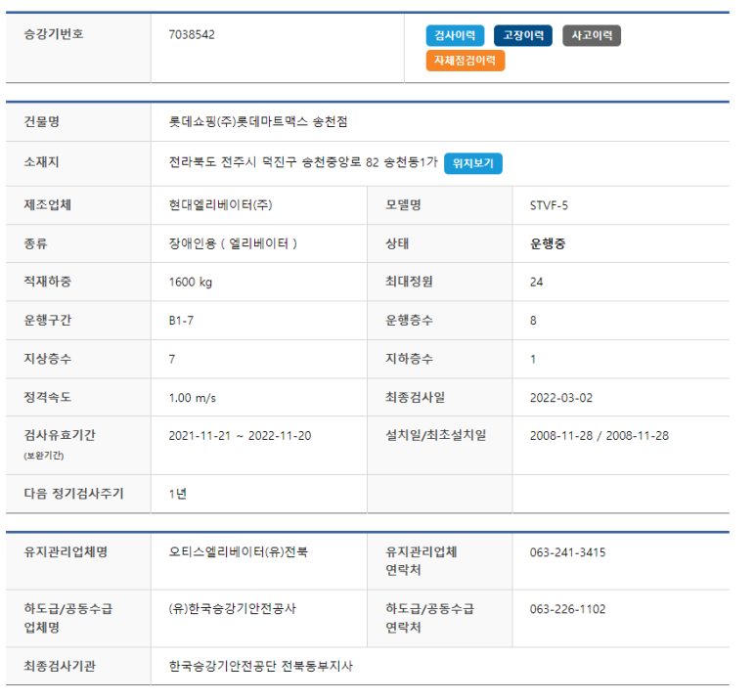
Task: Select type value 장애인용 ( 엘리베이터 )
Action: 233,244
